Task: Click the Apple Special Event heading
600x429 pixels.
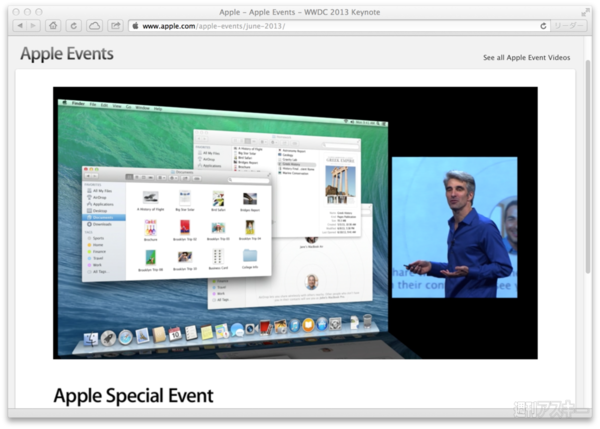Action: [133, 395]
